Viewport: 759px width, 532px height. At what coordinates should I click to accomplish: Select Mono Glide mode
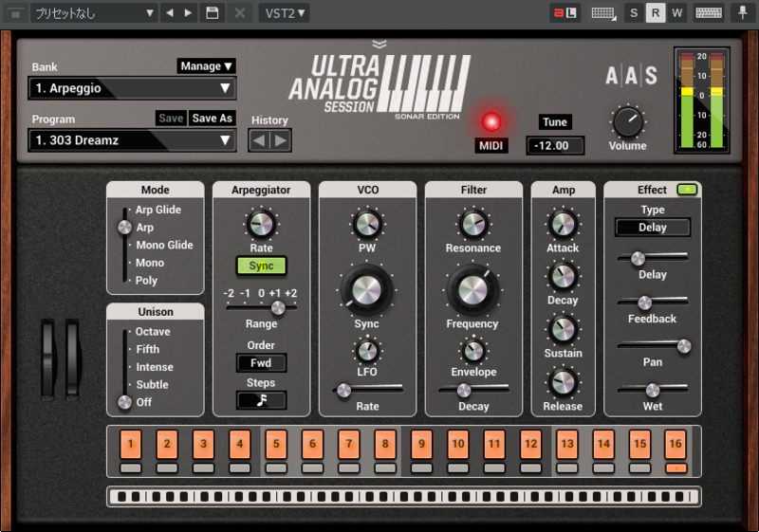pos(164,245)
